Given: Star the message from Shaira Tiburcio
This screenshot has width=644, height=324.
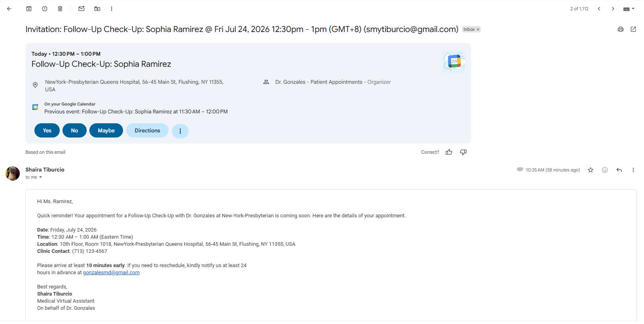Looking at the screenshot, I should tap(591, 170).
